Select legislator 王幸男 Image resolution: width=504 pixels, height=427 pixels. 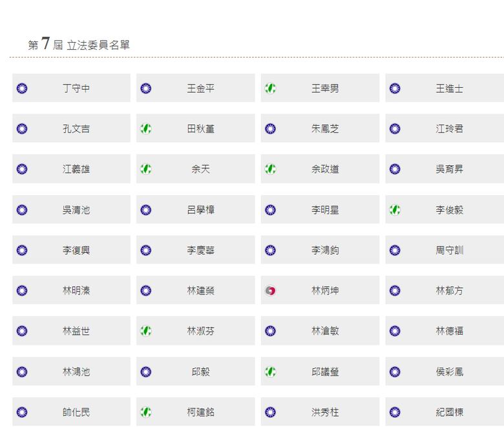(x=325, y=89)
